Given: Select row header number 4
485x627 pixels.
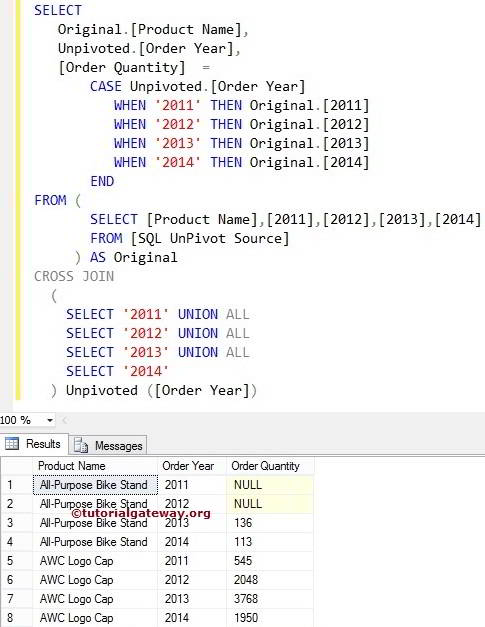Looking at the screenshot, I should tap(16, 542).
